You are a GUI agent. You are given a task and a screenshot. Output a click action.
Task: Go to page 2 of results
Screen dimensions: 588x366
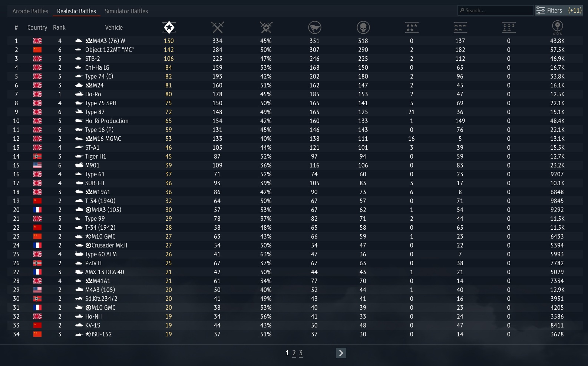coord(294,353)
